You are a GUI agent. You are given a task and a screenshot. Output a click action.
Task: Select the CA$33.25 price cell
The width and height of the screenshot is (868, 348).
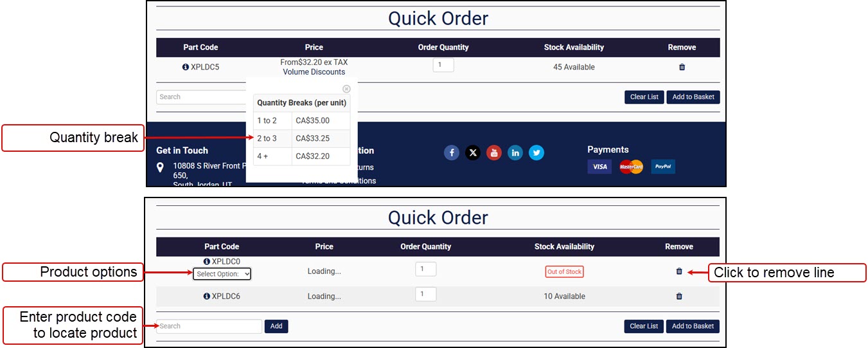pyautogui.click(x=321, y=139)
